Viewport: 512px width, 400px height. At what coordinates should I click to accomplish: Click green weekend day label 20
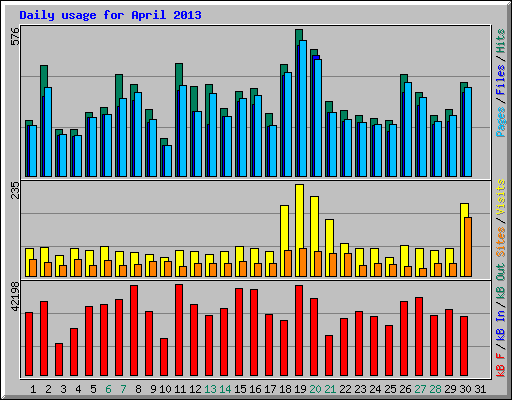click(x=315, y=389)
